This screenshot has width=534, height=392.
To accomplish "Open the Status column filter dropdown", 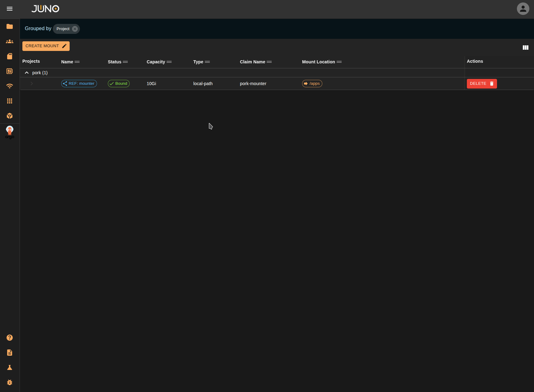I will click(126, 62).
